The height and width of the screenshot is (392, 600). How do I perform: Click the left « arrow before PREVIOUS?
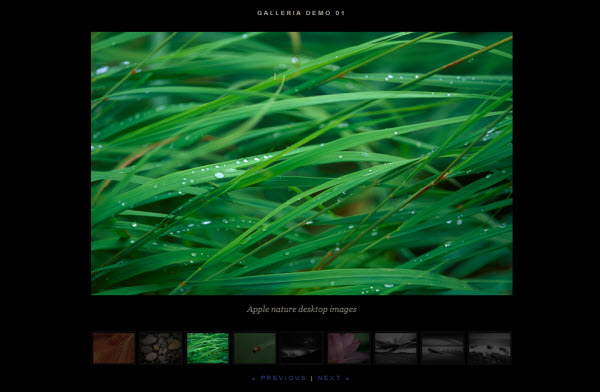pyautogui.click(x=254, y=378)
